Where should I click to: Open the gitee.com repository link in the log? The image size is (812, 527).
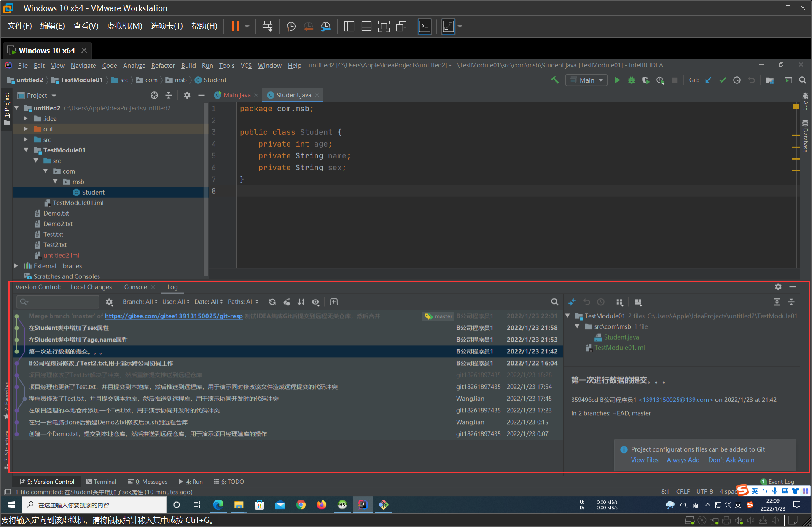(174, 316)
